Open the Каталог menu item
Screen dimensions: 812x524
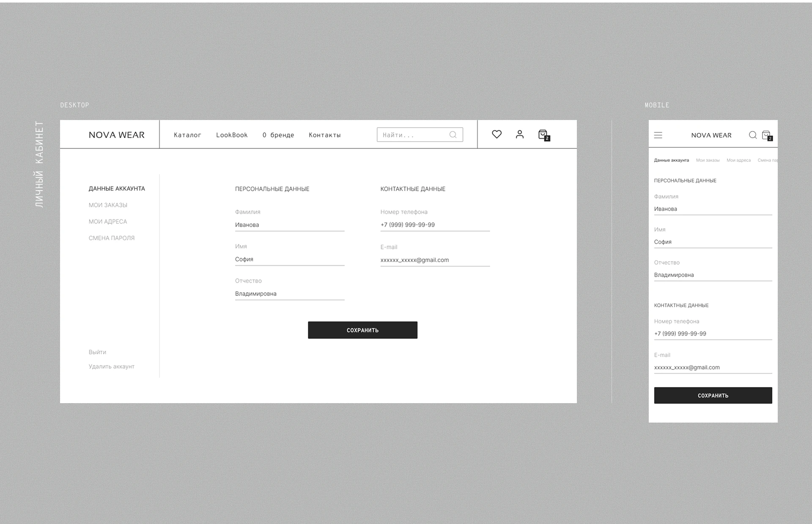(187, 135)
